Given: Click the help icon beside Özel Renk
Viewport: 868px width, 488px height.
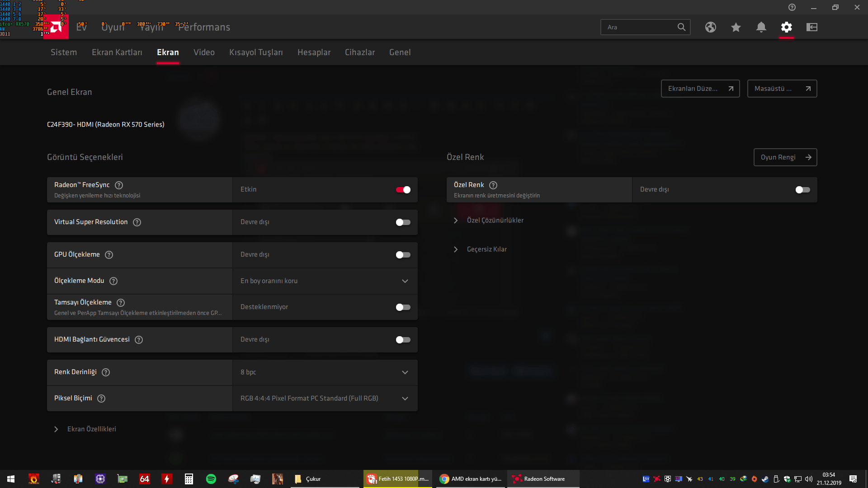Looking at the screenshot, I should pos(493,185).
